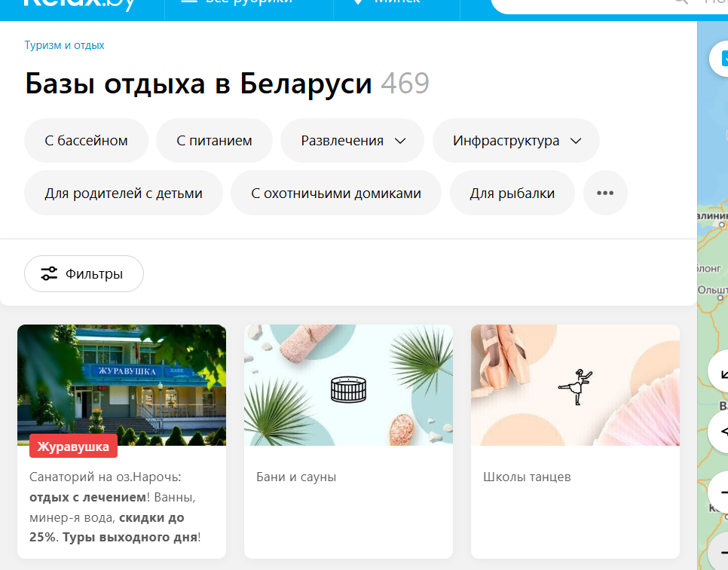Open the Школы танцев card image
Image resolution: width=728 pixels, height=570 pixels.
coord(575,385)
